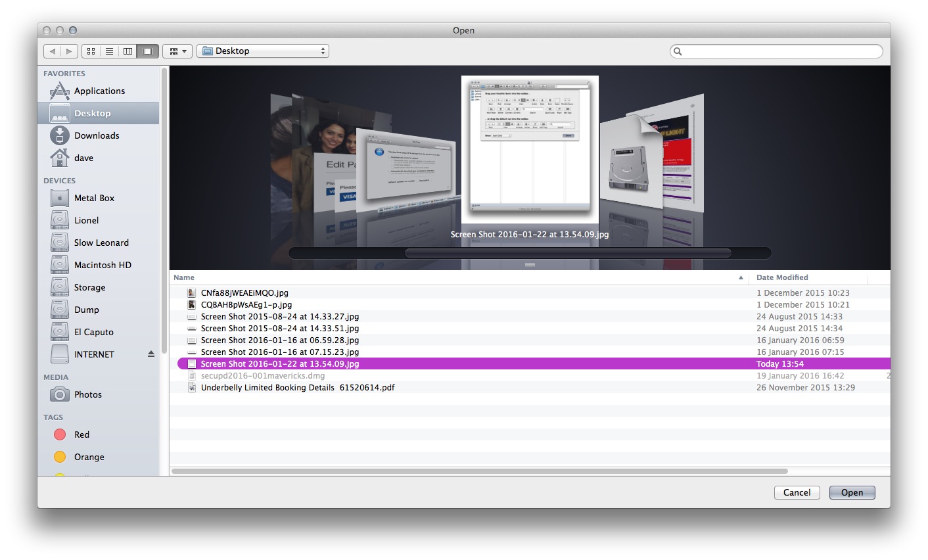This screenshot has width=928, height=560.
Task: Open the Desktop location dropdown
Action: [x=262, y=51]
